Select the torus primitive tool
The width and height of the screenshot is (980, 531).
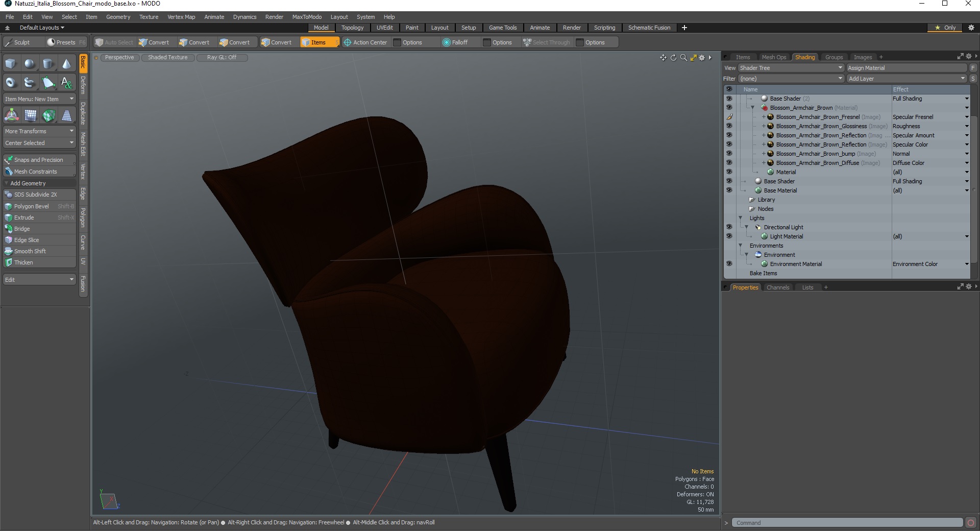[11, 82]
